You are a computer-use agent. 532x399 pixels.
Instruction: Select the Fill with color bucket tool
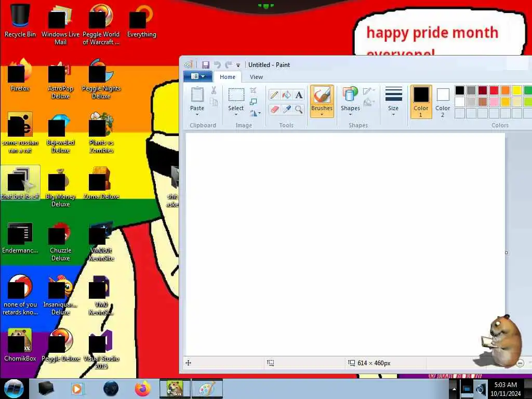287,95
